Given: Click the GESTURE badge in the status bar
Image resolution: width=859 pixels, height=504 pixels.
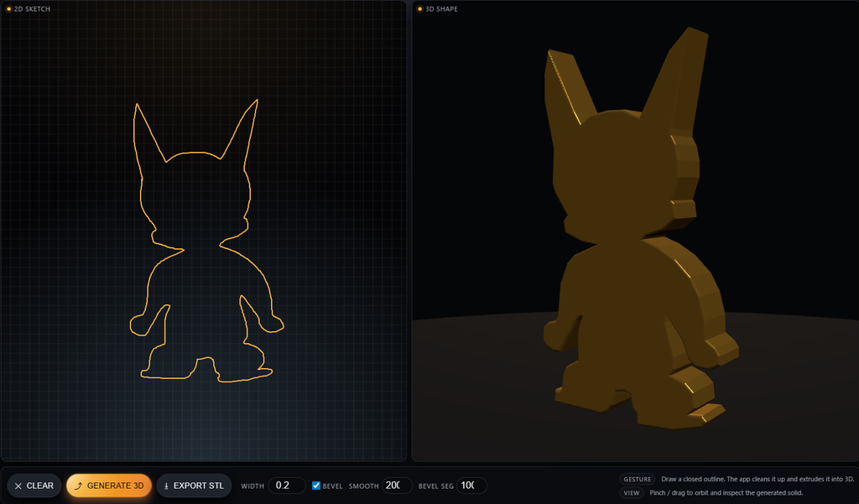Looking at the screenshot, I should [636, 479].
